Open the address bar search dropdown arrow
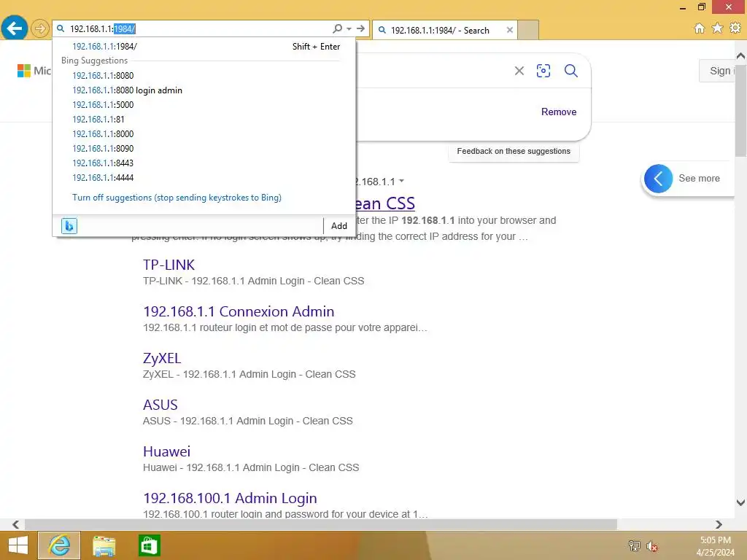 tap(349, 28)
